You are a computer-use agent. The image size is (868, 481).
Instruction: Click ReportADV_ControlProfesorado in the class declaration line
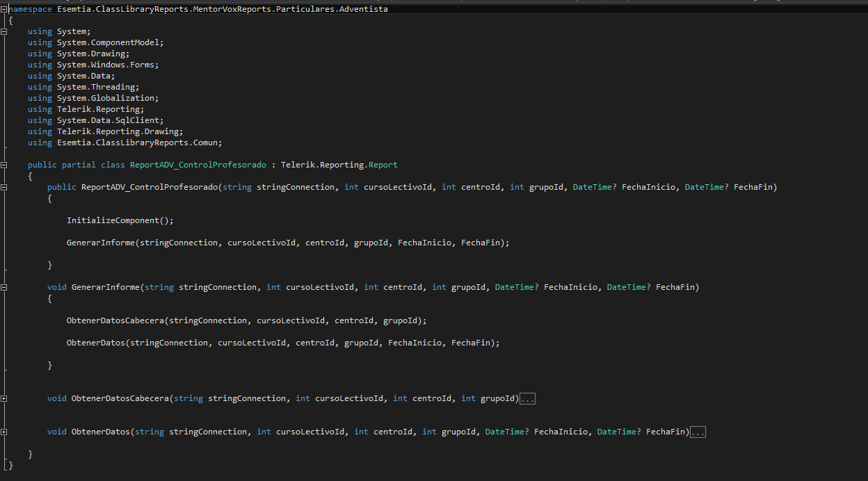click(x=198, y=165)
